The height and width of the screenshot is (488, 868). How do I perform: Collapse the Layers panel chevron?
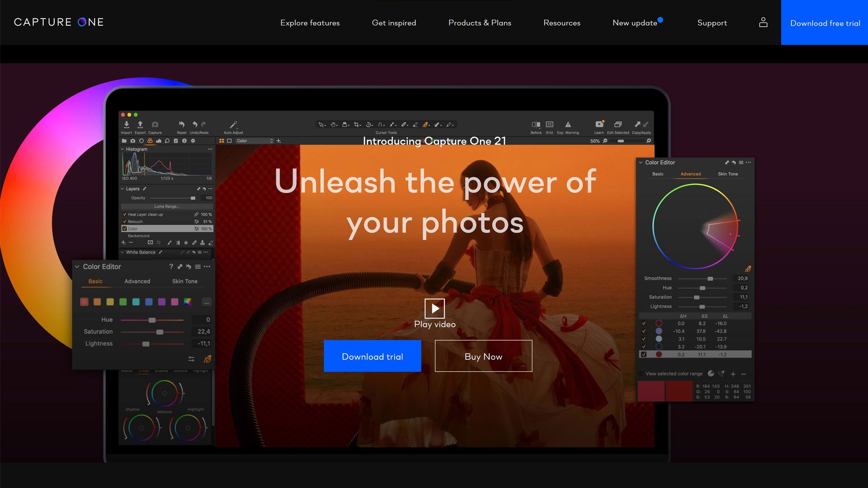click(x=122, y=189)
